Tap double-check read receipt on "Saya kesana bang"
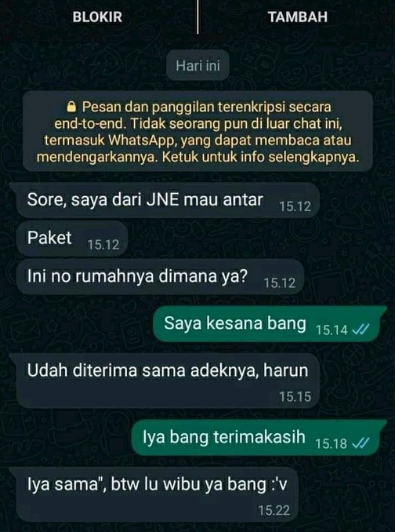 click(x=361, y=330)
